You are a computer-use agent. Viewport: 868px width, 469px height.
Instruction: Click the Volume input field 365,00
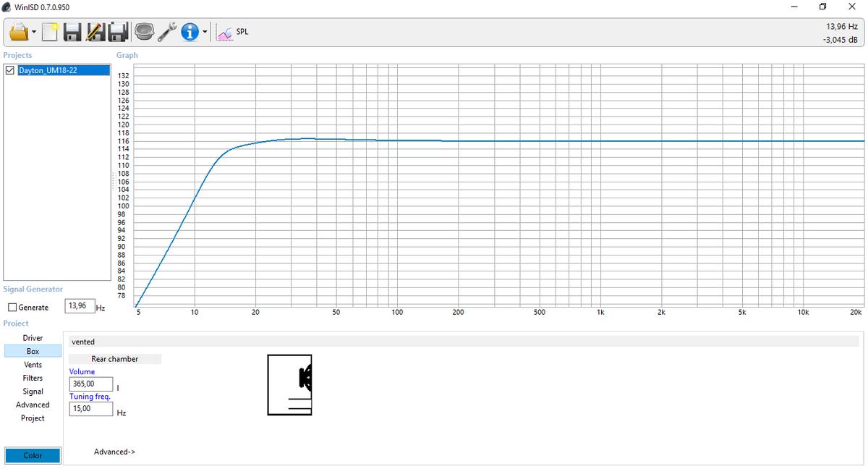click(91, 384)
